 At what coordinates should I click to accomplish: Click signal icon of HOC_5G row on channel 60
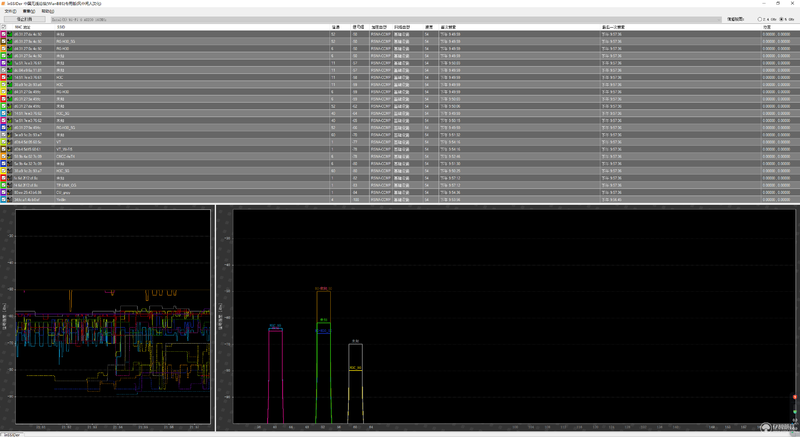[10, 171]
